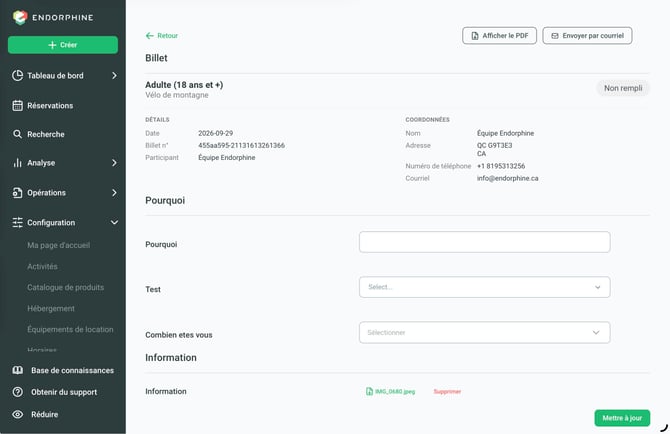The image size is (670, 434).
Task: Click the Endorphine logo icon
Action: 20,17
